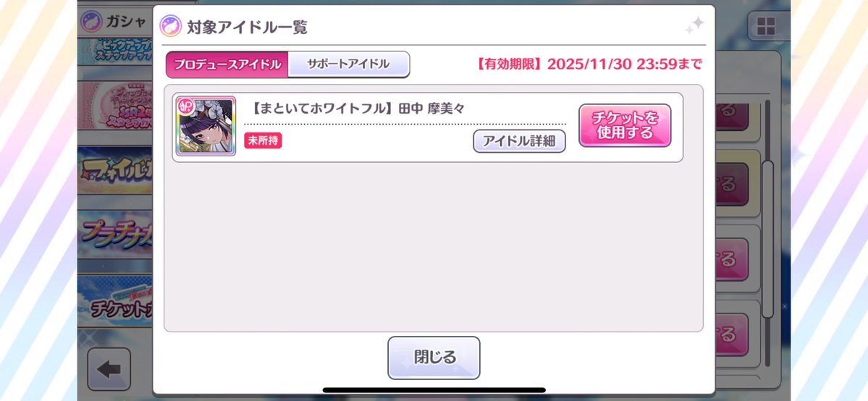The width and height of the screenshot is (868, 401).
Task: Tap the ガシャ header icon
Action: coord(90,22)
